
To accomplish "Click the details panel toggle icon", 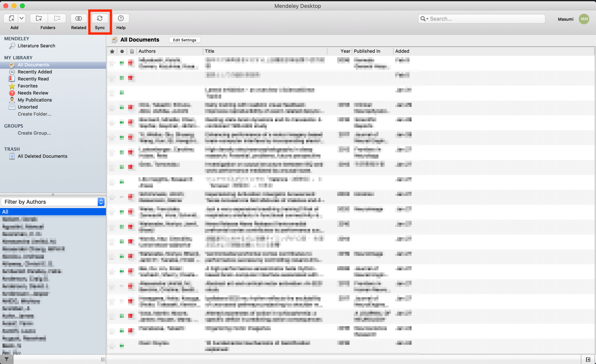I will (x=588, y=359).
